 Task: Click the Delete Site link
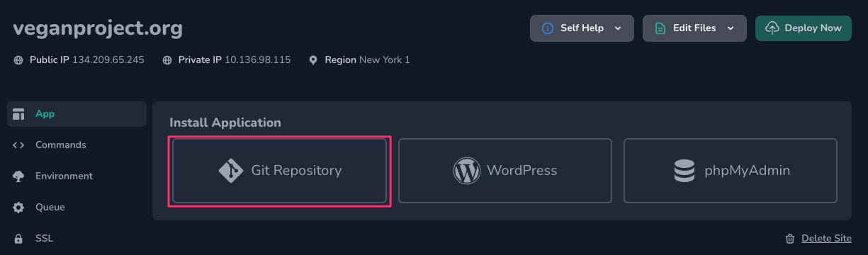coord(825,238)
